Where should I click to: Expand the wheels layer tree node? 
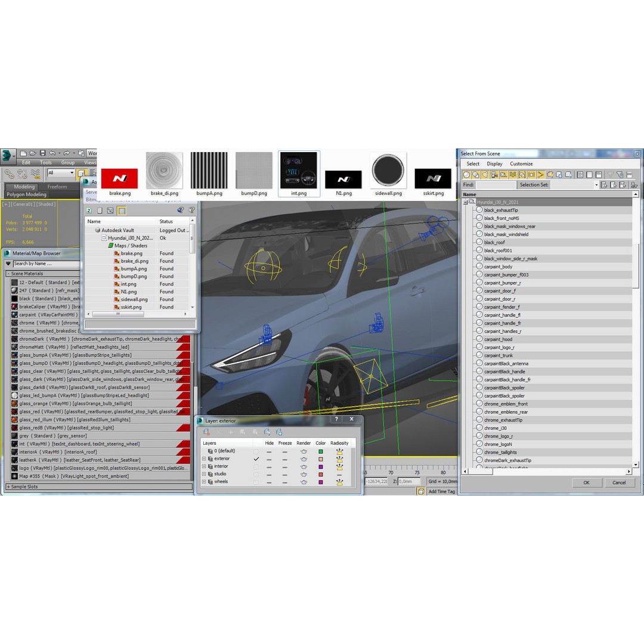tap(204, 482)
